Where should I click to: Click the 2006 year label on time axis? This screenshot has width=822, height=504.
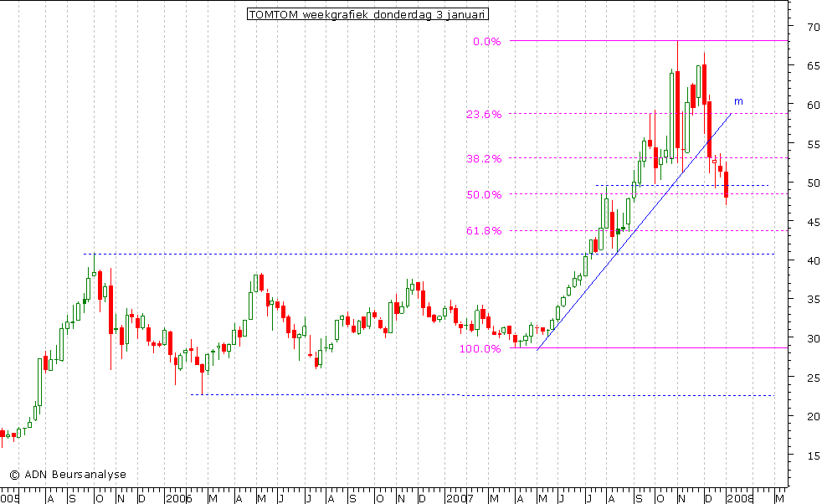point(178,498)
